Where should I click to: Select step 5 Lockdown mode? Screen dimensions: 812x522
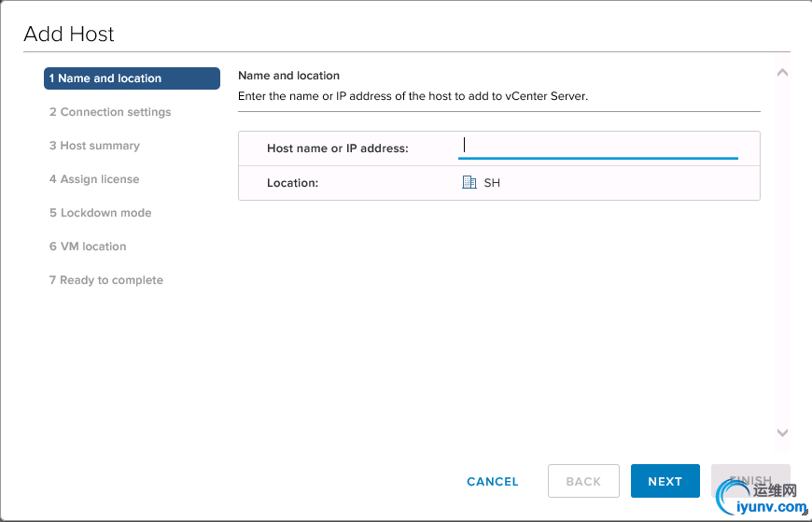100,213
